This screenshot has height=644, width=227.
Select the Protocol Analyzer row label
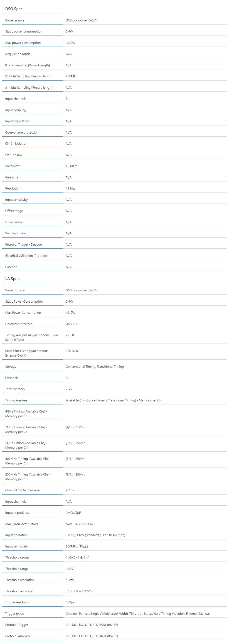[18, 636]
